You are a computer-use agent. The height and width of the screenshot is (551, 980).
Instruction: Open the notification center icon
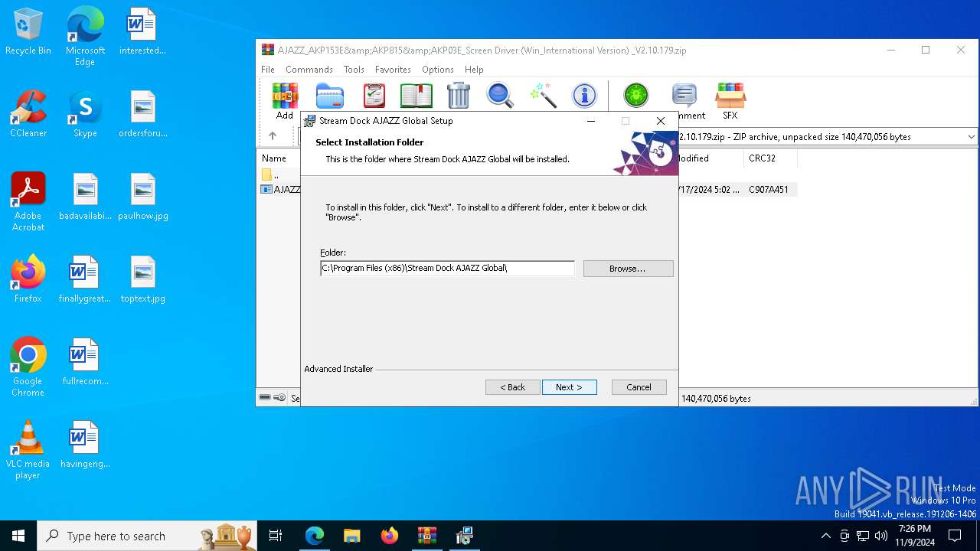tap(955, 536)
